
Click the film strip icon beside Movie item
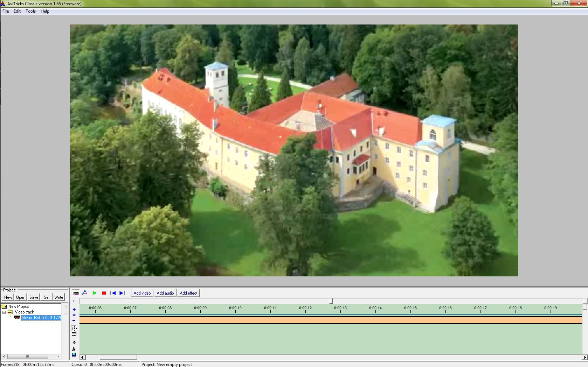tap(17, 318)
